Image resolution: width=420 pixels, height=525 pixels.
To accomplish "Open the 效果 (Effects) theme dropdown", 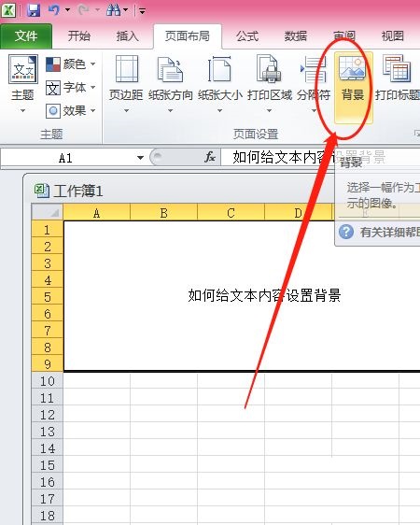I will point(71,110).
